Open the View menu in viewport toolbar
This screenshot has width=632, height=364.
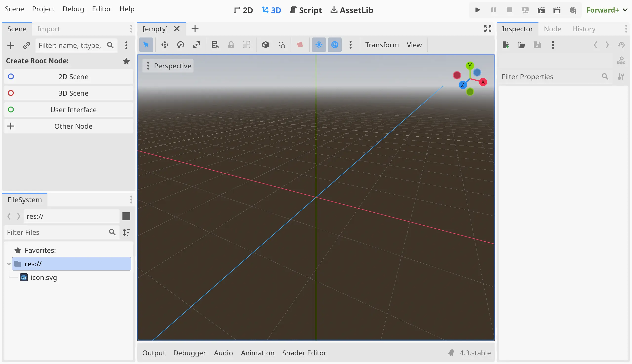[x=414, y=45]
